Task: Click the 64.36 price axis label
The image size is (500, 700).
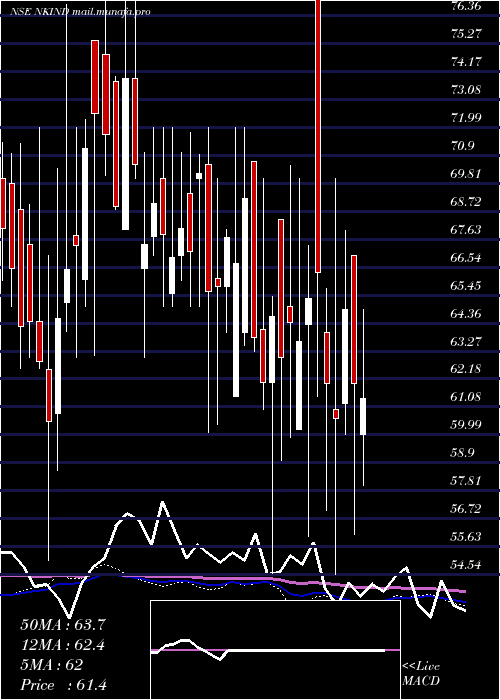Action: (x=466, y=314)
